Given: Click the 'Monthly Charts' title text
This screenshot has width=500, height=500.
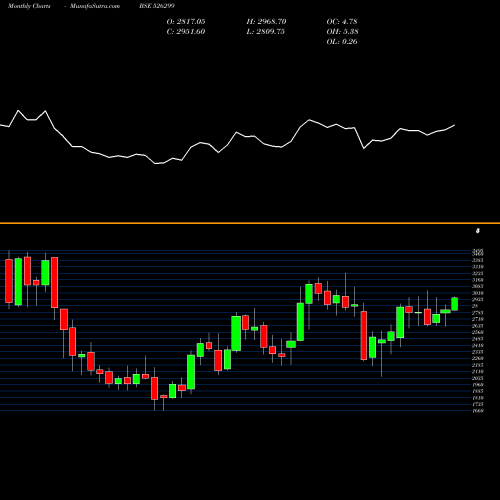Looking at the screenshot, I should (x=29, y=6).
